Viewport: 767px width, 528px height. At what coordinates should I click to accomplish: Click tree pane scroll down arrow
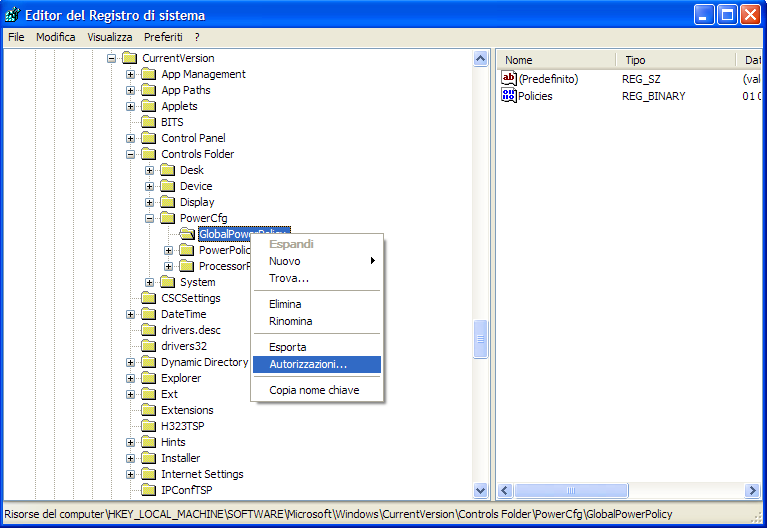pos(481,490)
